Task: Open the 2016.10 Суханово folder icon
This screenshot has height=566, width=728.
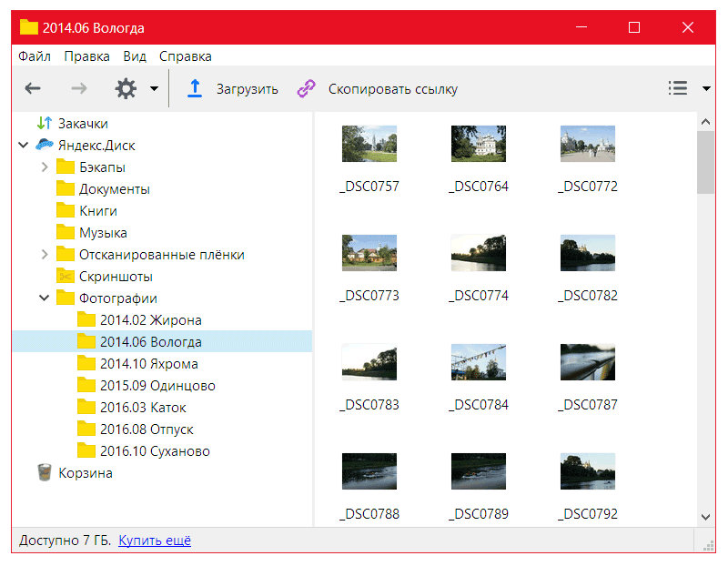Action: coord(86,450)
